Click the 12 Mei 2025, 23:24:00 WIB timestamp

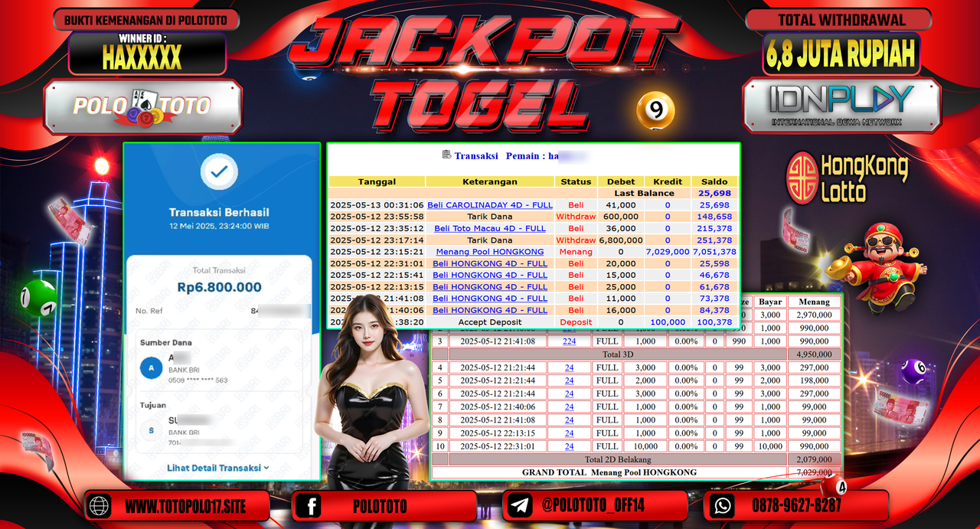219,227
